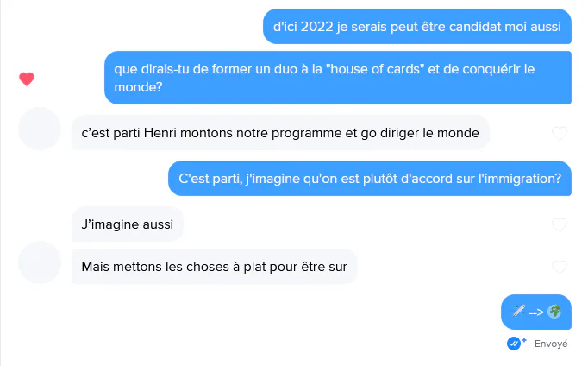Select the "que dirais-tu de former un duo" bubble
This screenshot has height=366, width=588.
pyautogui.click(x=338, y=78)
